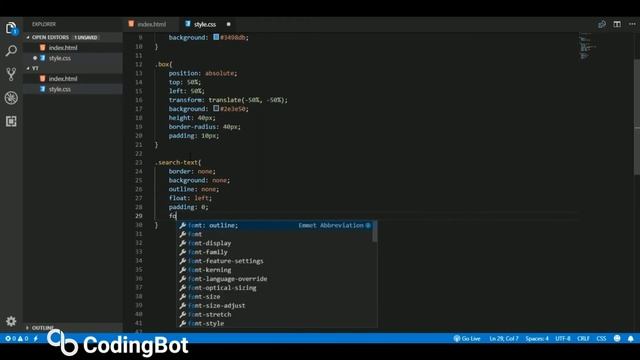Click the 'float: left;' line
Viewport: 640px width, 360px height.
190,198
